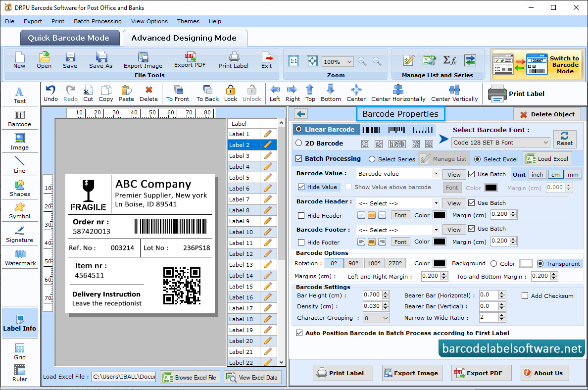Select the Line drawing tool

[x=19, y=165]
